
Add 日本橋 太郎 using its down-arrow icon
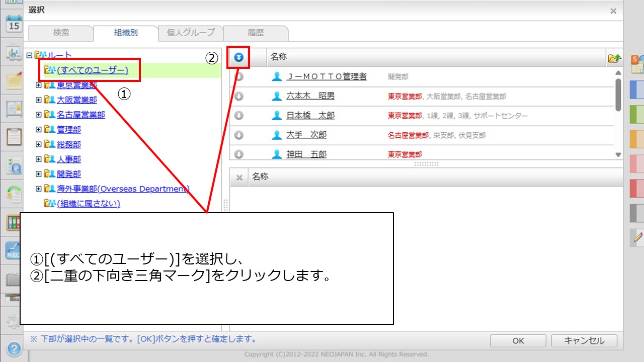tap(239, 116)
